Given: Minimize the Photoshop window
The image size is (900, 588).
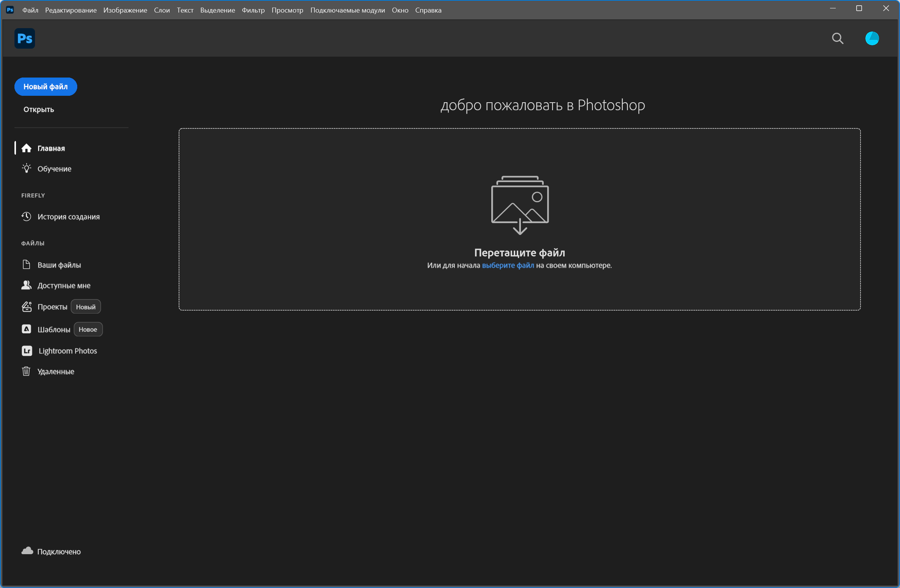Looking at the screenshot, I should click(833, 8).
